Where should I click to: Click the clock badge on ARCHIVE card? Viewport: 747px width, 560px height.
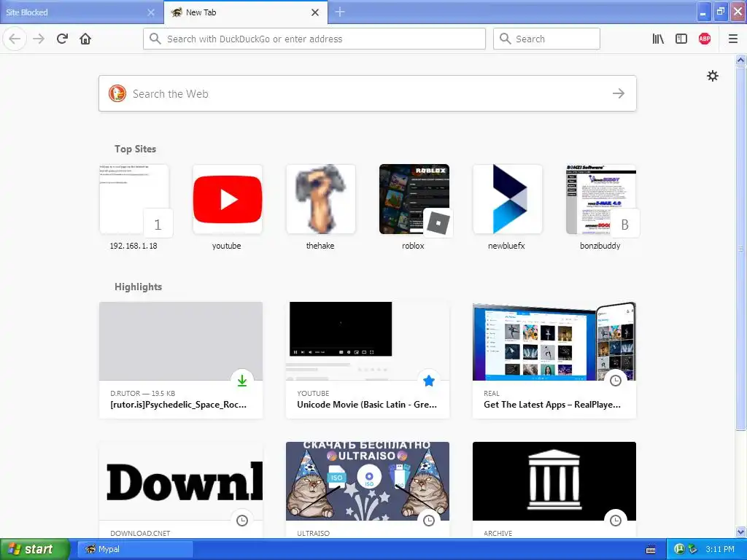click(616, 521)
